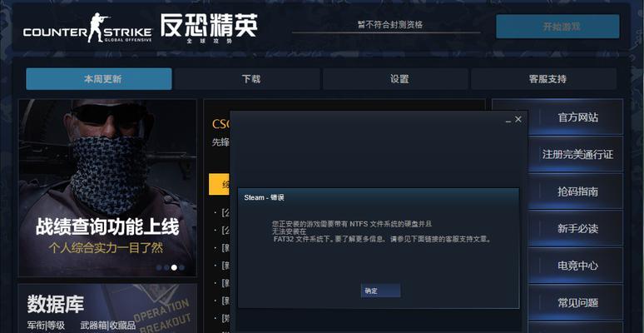Confirm the error with 确定 button
644x333 pixels.
pos(380,291)
